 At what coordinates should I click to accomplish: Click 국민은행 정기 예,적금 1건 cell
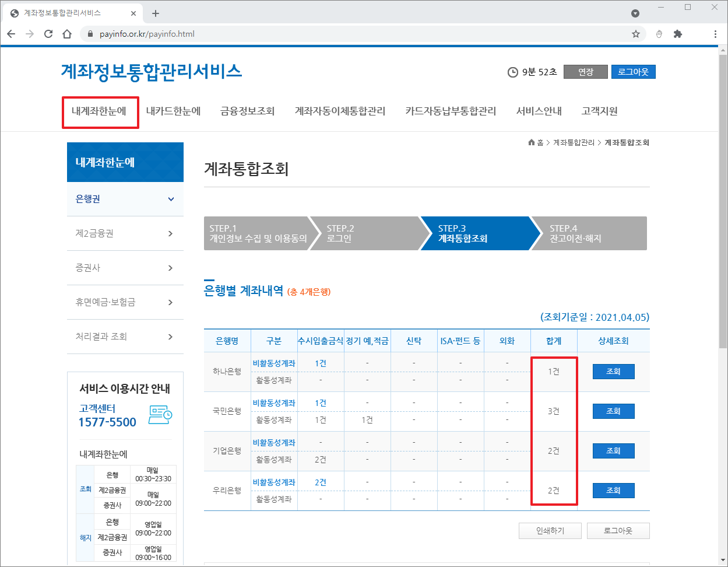point(367,420)
